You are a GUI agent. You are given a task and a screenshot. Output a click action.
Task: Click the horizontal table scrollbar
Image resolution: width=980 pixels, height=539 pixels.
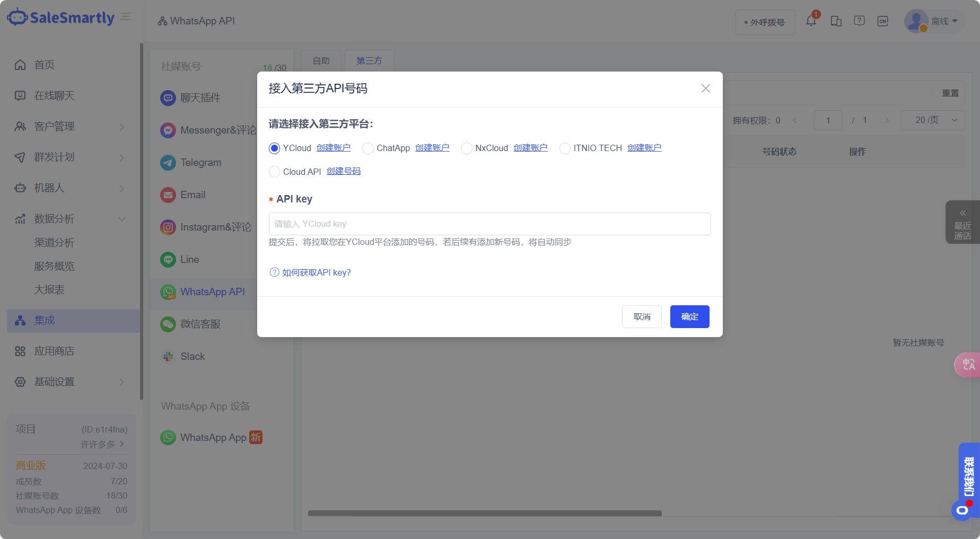coord(485,513)
